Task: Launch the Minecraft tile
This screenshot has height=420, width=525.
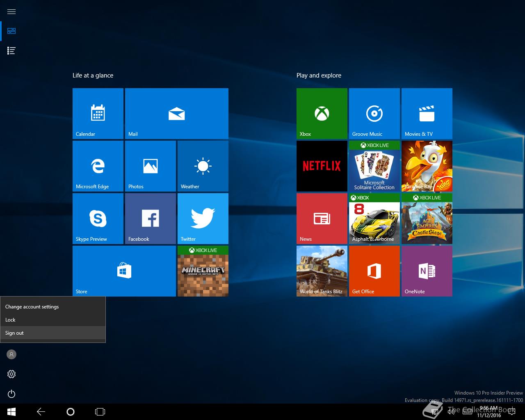Action: click(x=203, y=271)
